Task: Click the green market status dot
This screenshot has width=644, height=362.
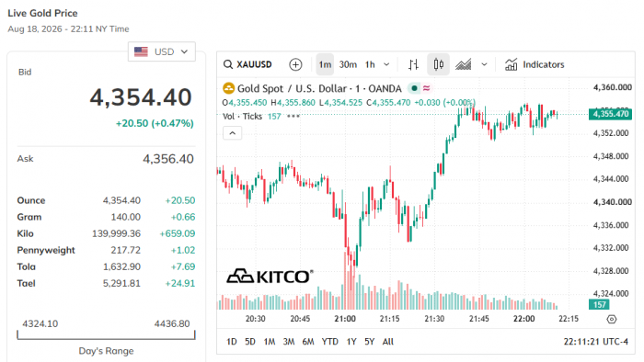Action: tap(414, 88)
